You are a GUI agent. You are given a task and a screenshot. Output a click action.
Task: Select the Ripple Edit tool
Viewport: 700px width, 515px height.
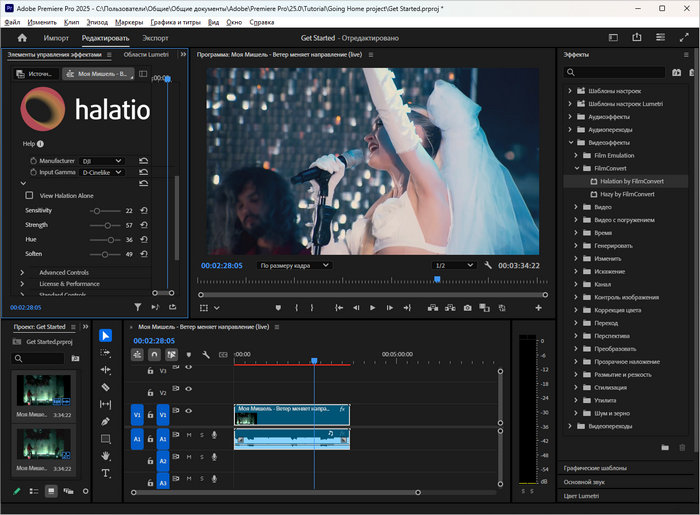pyautogui.click(x=105, y=370)
